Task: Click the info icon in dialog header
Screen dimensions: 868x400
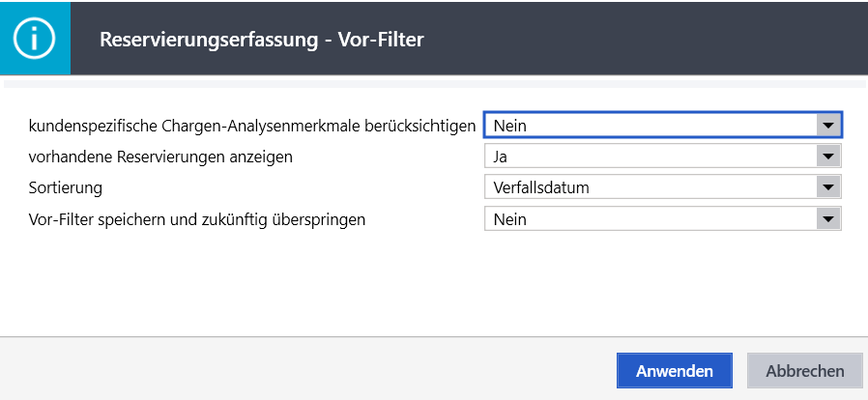Action: 35,38
